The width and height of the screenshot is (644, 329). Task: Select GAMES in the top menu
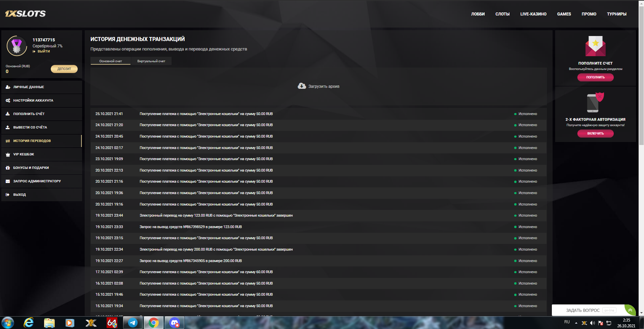click(x=564, y=14)
